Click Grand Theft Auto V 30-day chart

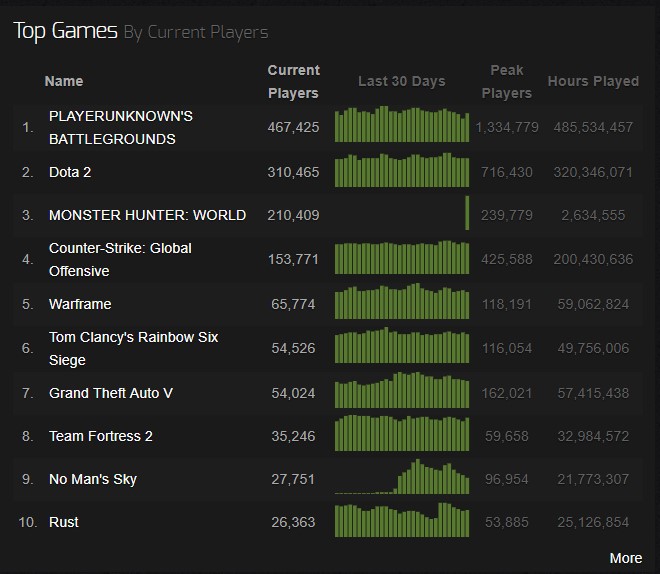402,390
